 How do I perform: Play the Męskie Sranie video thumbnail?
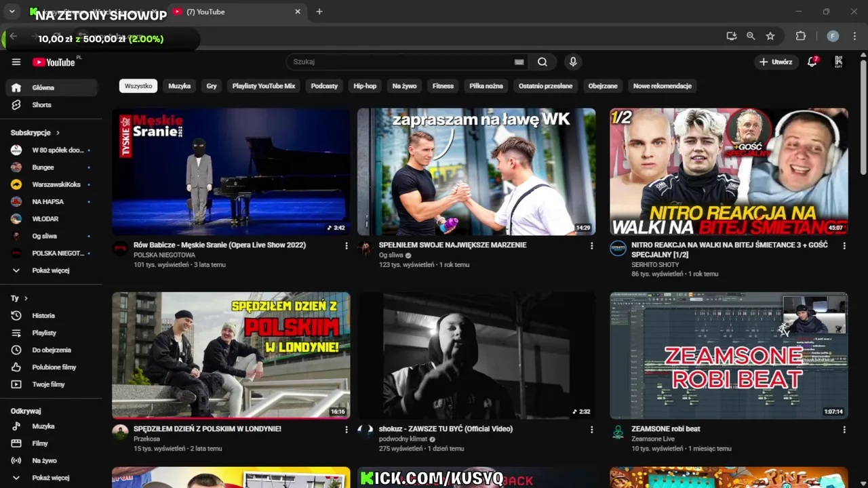click(x=231, y=172)
